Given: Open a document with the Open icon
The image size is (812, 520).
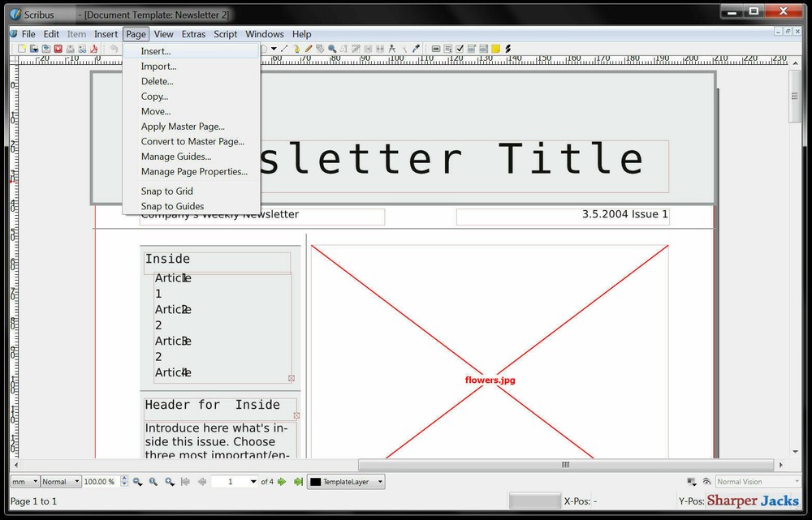Looking at the screenshot, I should (x=35, y=48).
